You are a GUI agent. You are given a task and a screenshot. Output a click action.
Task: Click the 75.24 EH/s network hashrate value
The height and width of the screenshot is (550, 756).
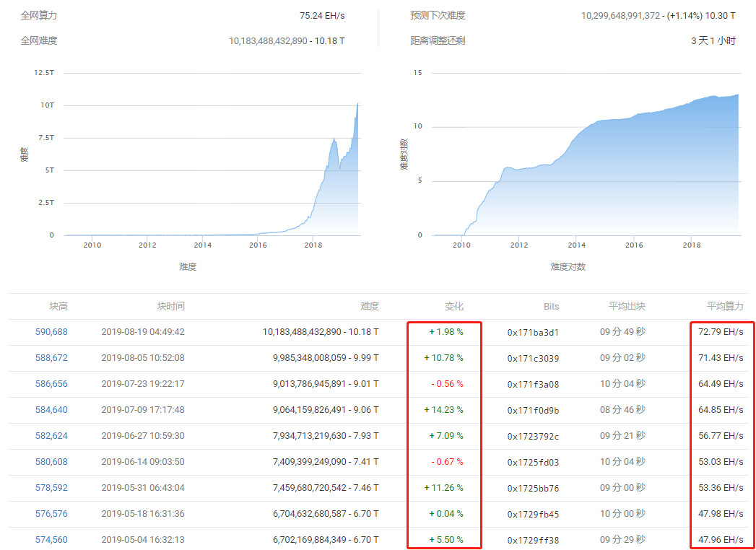point(322,15)
